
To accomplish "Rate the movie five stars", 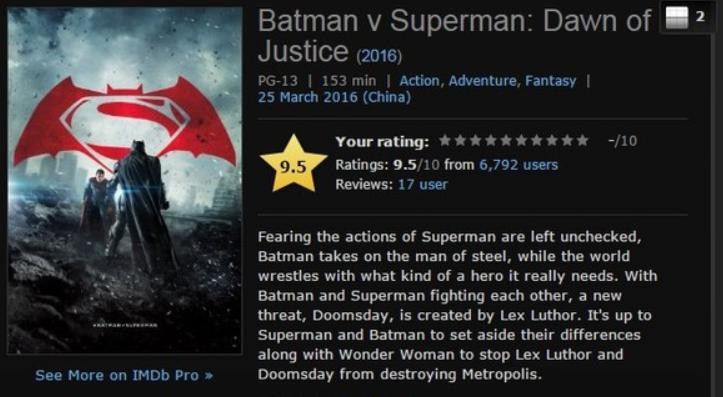I will [506, 140].
